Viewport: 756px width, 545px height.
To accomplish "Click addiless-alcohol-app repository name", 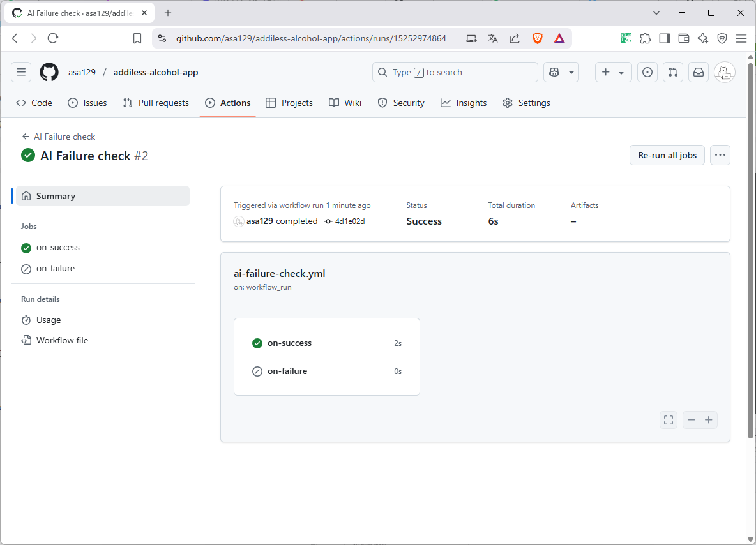I will click(x=156, y=72).
